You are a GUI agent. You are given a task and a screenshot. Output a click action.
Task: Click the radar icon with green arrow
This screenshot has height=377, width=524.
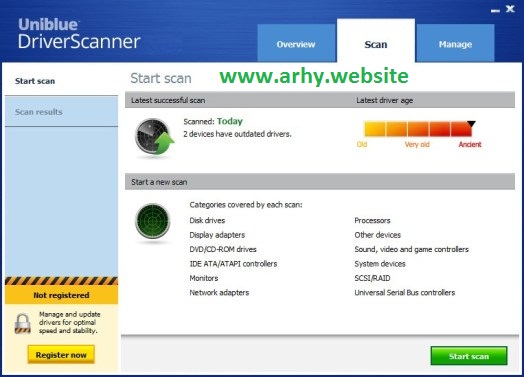tap(154, 137)
